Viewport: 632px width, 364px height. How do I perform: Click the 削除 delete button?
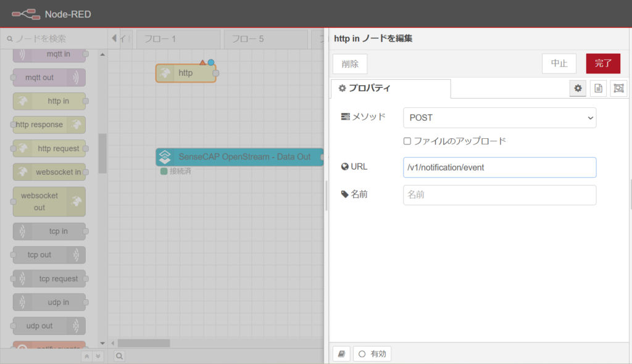[350, 64]
